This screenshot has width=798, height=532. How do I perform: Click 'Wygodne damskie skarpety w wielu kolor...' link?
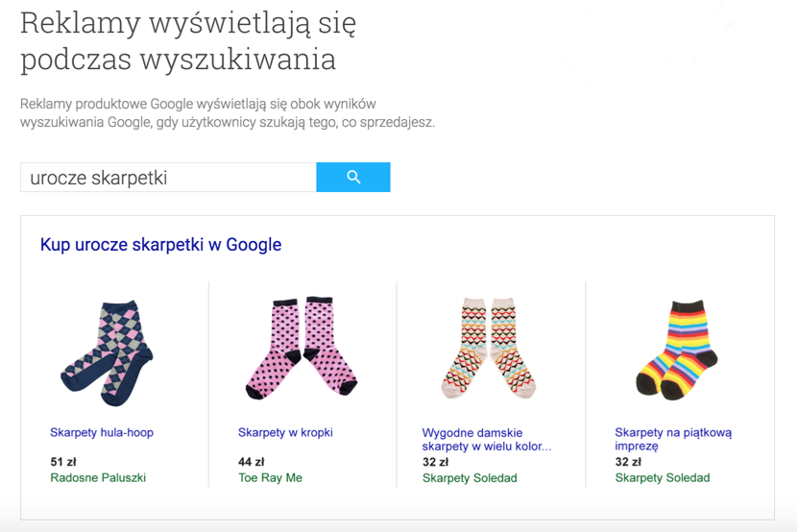pos(487,440)
